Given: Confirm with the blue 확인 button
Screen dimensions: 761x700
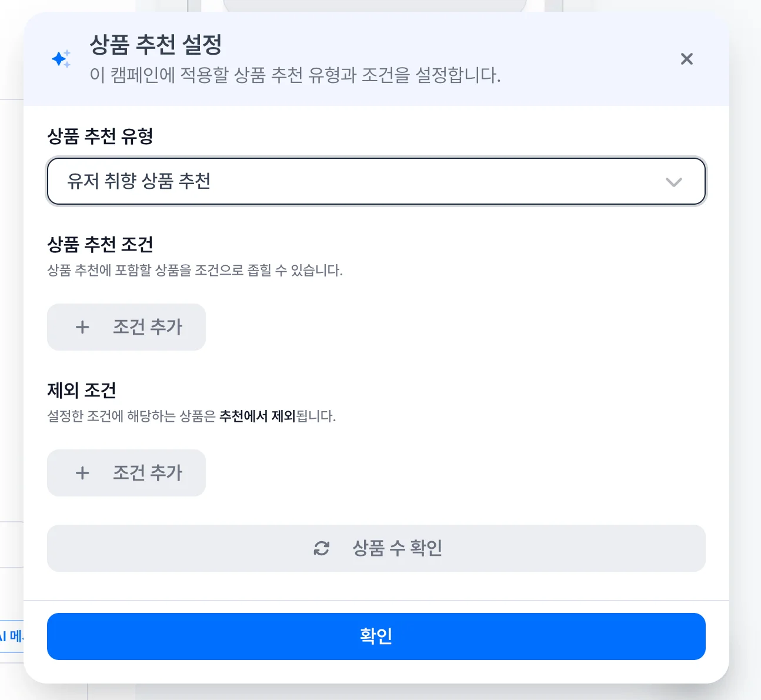Looking at the screenshot, I should pyautogui.click(x=376, y=636).
